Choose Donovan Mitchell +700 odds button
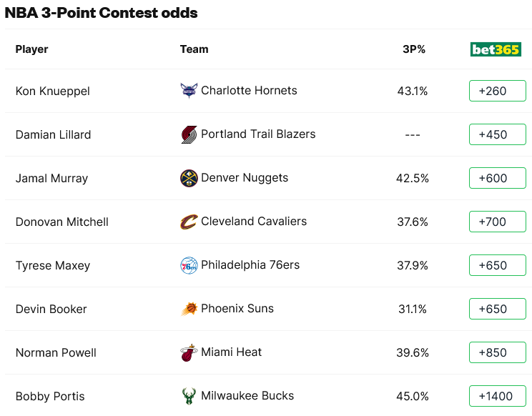Viewport: 532px width, 416px height. [497, 222]
